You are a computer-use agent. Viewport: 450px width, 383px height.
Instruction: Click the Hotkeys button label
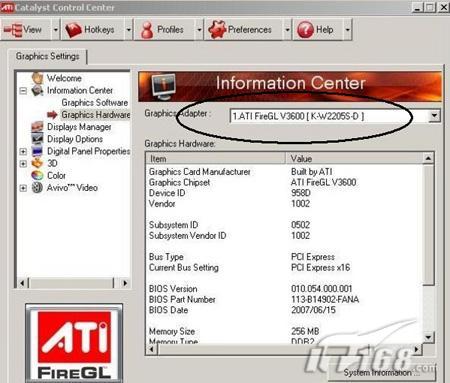click(x=99, y=30)
